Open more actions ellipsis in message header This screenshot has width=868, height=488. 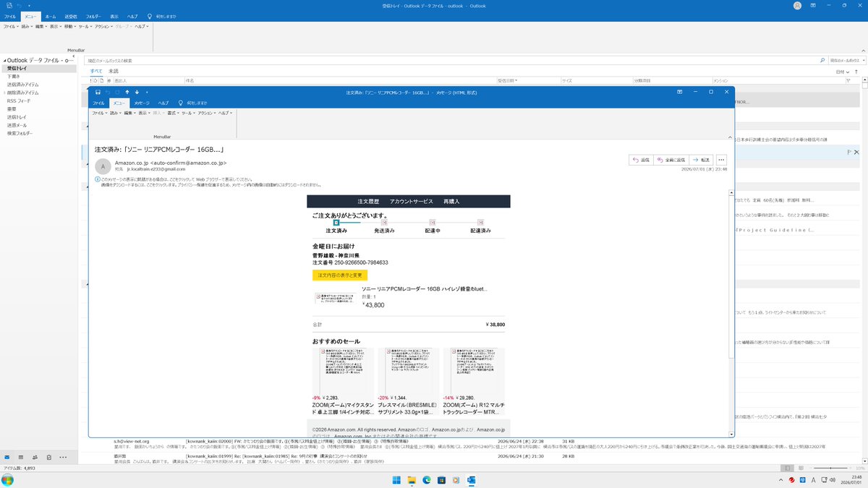721,160
